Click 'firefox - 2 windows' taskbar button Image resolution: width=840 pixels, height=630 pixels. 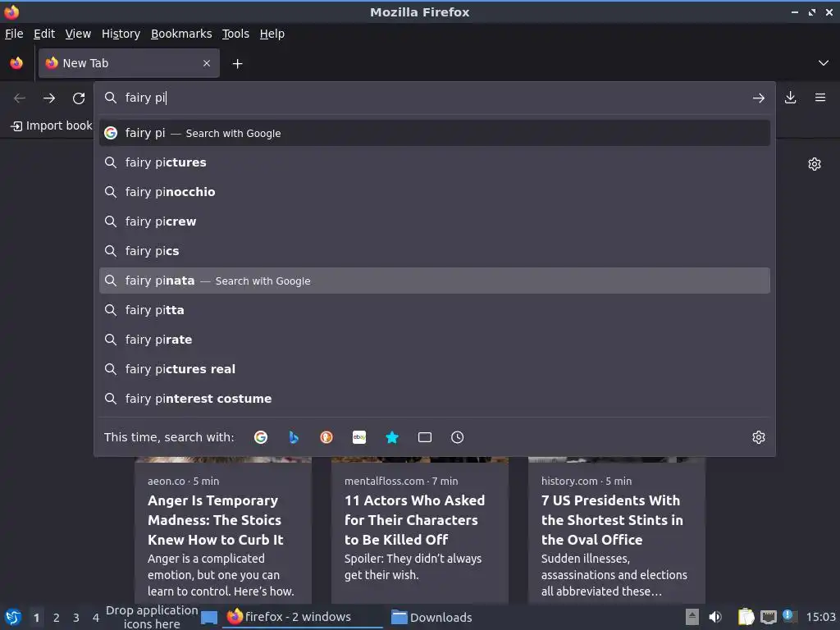click(303, 617)
